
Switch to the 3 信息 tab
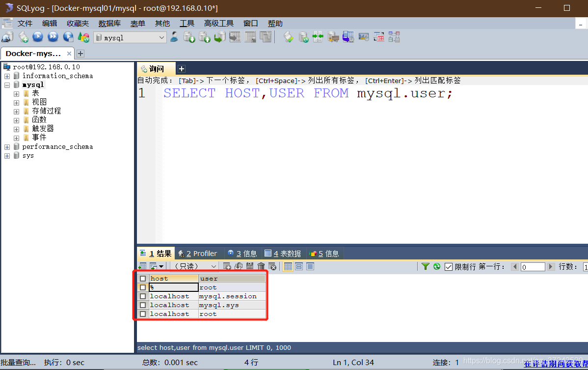[242, 254]
